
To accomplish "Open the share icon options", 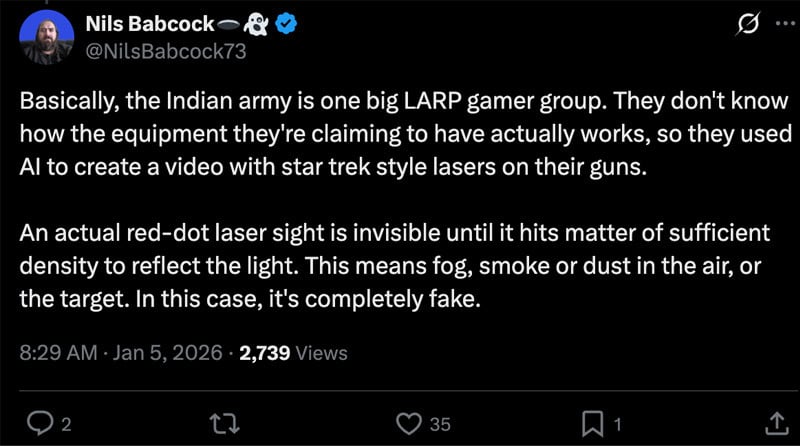I will (776, 424).
